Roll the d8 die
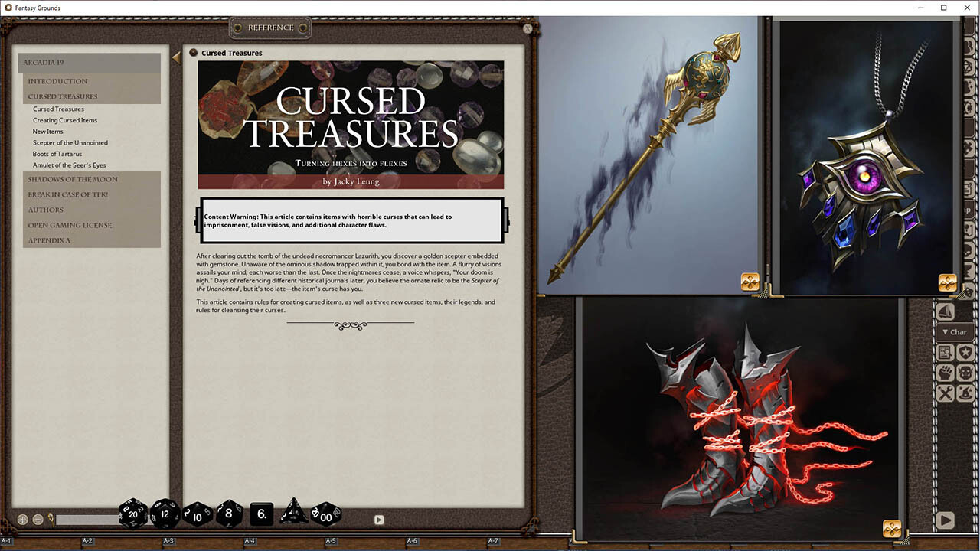This screenshot has width=980, height=551. 227,514
